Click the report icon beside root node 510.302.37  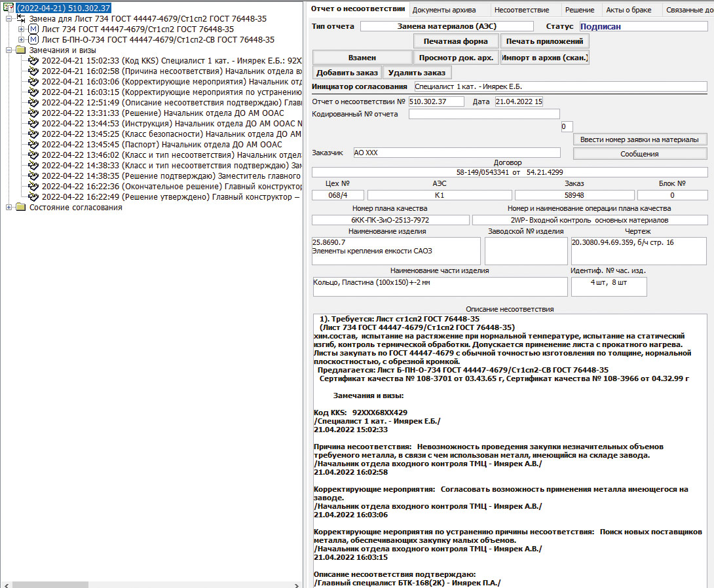[x=9, y=8]
